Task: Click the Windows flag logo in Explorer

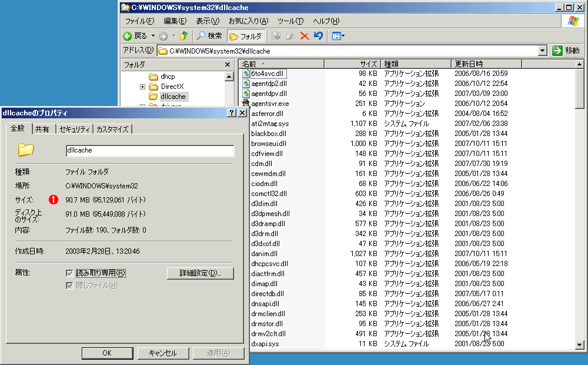Action: [x=573, y=21]
